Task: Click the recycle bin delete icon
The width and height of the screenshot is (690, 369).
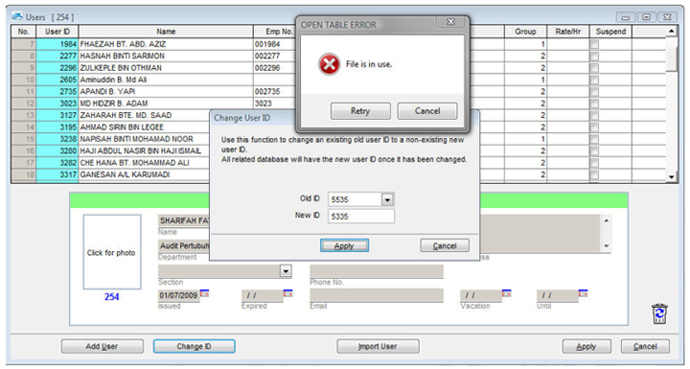Action: 660,314
